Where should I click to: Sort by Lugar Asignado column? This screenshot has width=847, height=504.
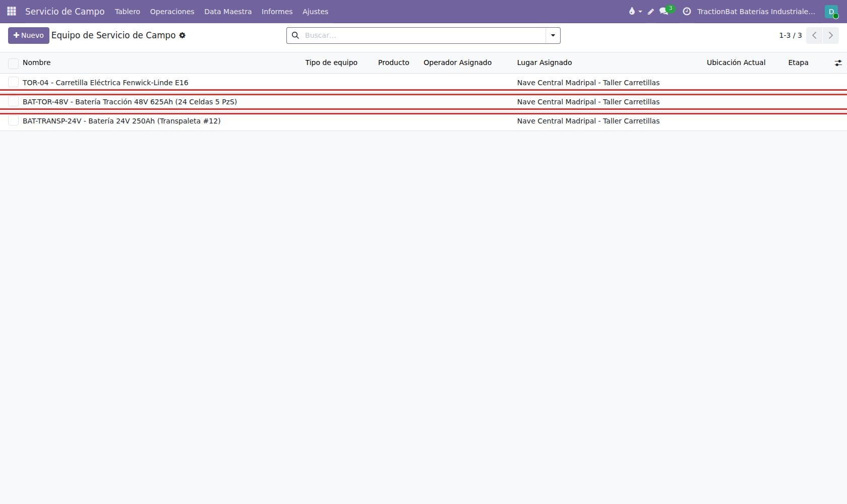coord(544,62)
